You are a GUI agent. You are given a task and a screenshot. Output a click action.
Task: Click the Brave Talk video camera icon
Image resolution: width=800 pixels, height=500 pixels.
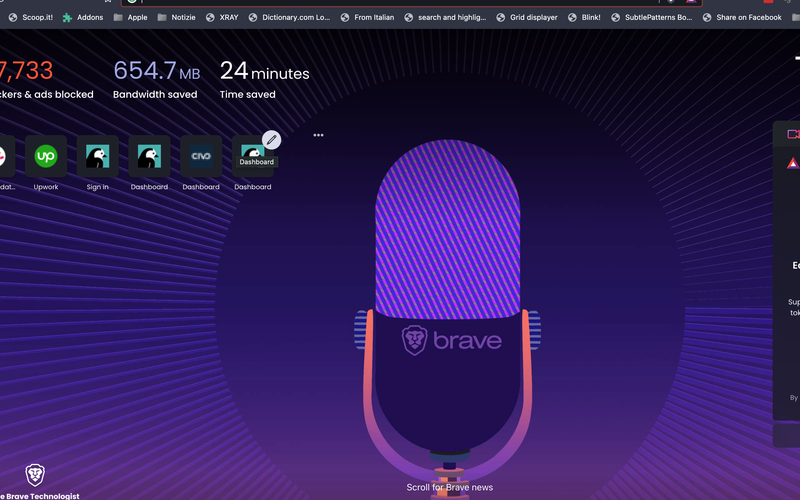tap(793, 134)
